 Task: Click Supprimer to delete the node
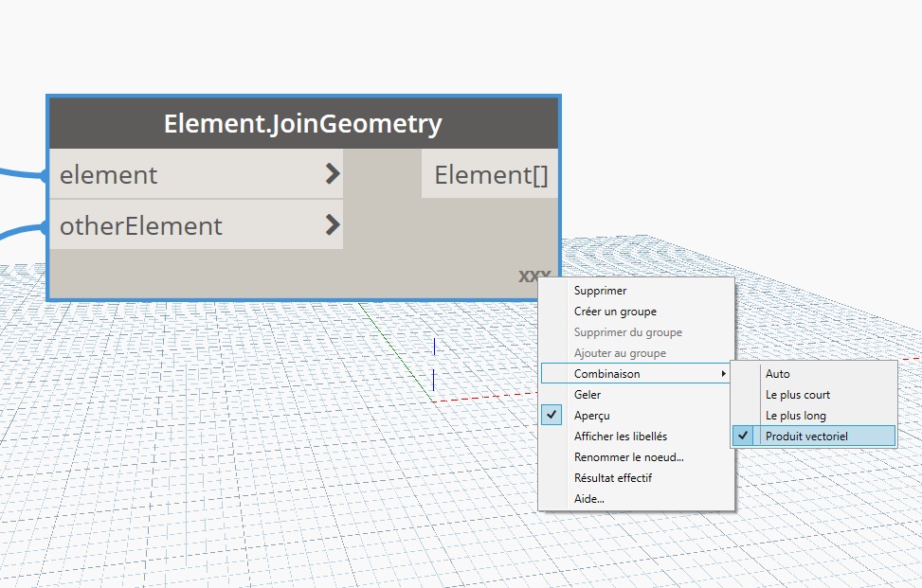[600, 291]
